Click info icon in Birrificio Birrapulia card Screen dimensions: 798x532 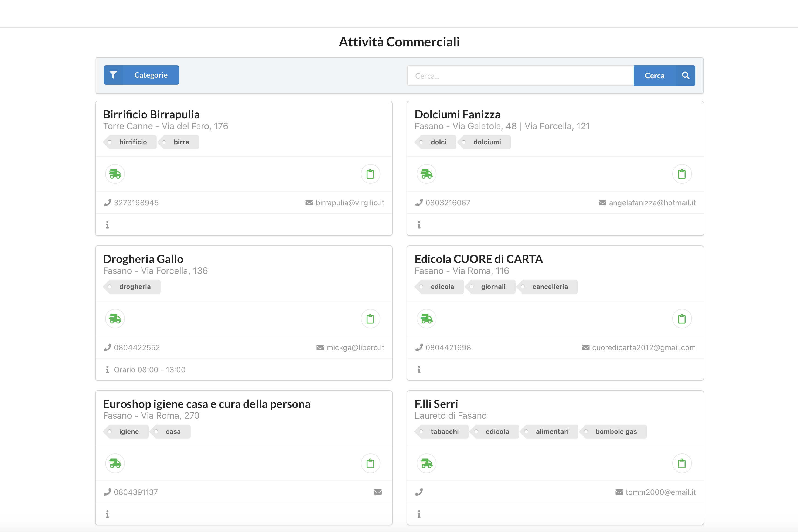[107, 225]
